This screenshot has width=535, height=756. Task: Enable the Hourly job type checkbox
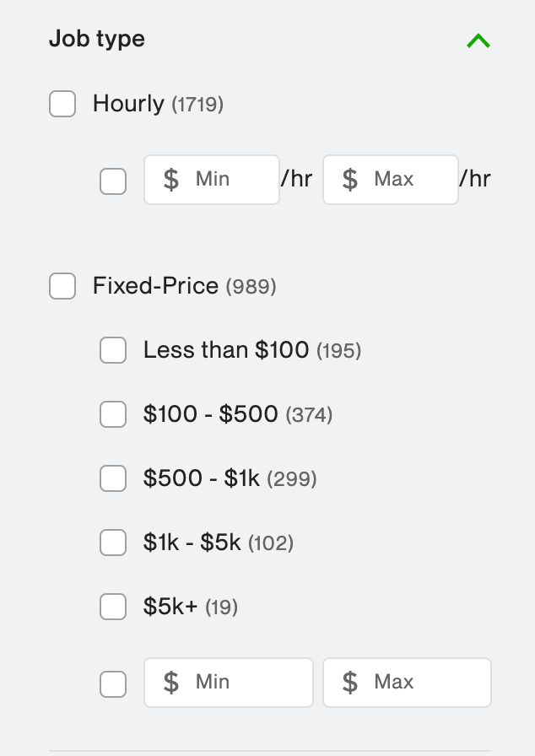coord(62,105)
